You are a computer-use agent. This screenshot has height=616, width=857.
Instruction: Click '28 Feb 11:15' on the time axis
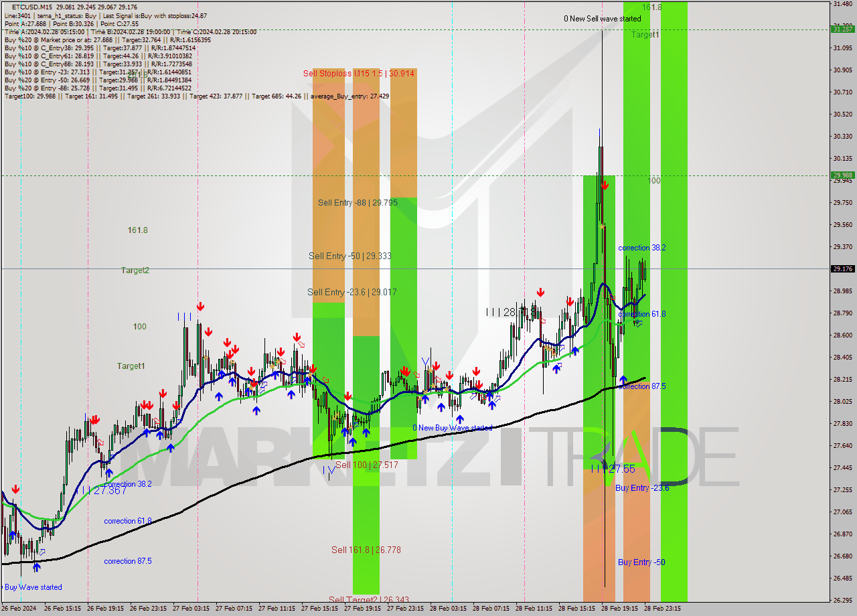coord(534,609)
